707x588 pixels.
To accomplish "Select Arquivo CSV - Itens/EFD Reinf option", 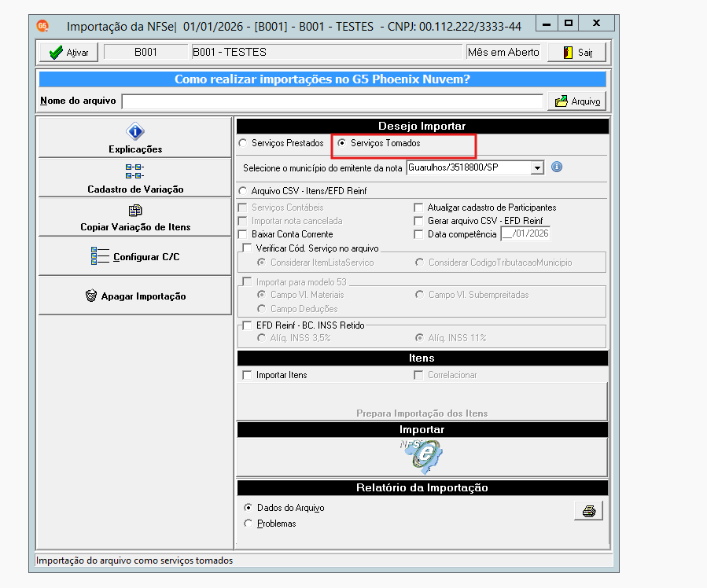I will click(243, 190).
